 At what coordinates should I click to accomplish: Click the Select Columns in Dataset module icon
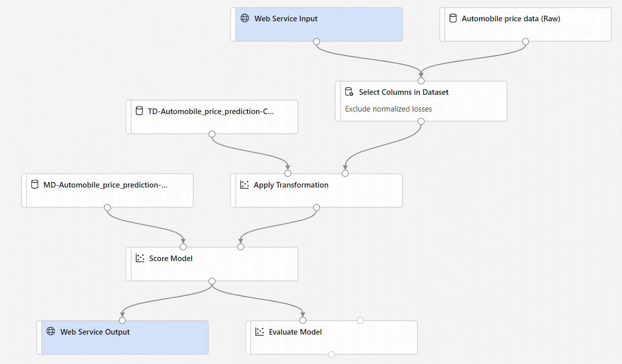[x=349, y=92]
